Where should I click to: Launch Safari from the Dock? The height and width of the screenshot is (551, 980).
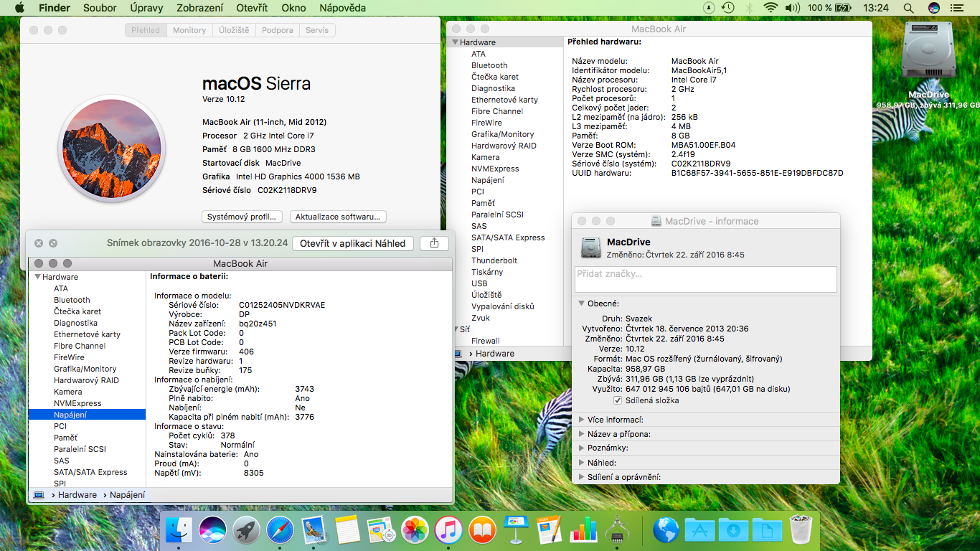pyautogui.click(x=280, y=531)
